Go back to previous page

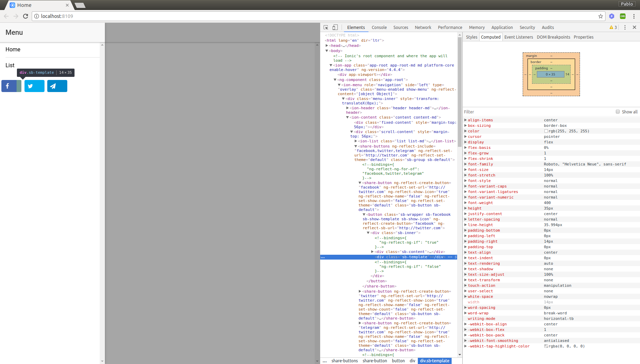click(6, 16)
